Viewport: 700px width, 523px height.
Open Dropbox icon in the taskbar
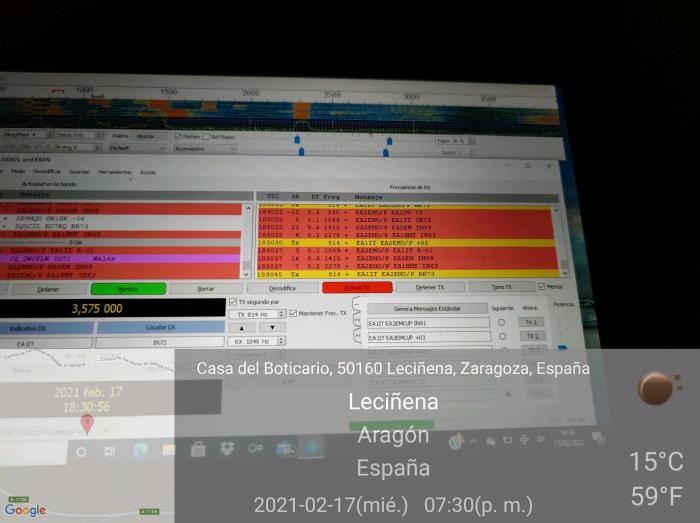(227, 448)
